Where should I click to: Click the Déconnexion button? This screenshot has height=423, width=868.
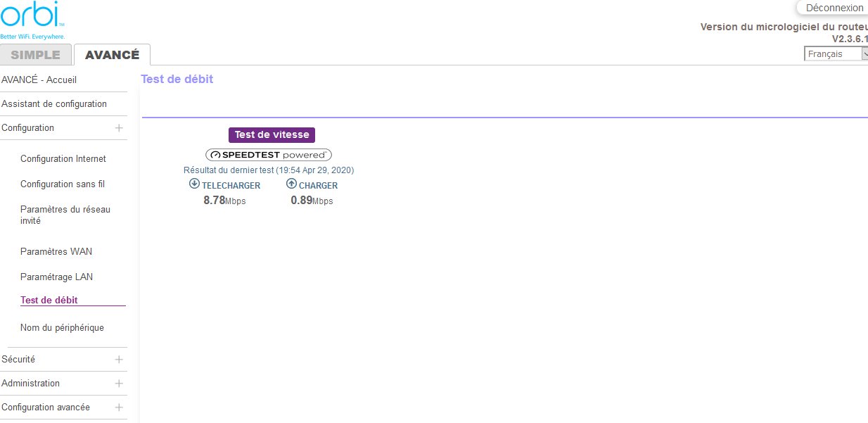coord(834,8)
